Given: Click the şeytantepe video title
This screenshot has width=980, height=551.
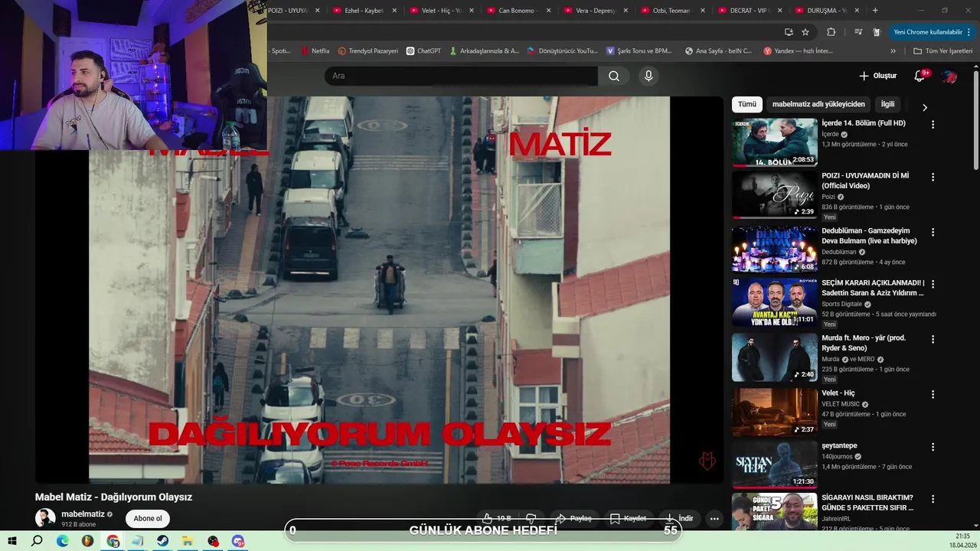Looking at the screenshot, I should pyautogui.click(x=839, y=445).
